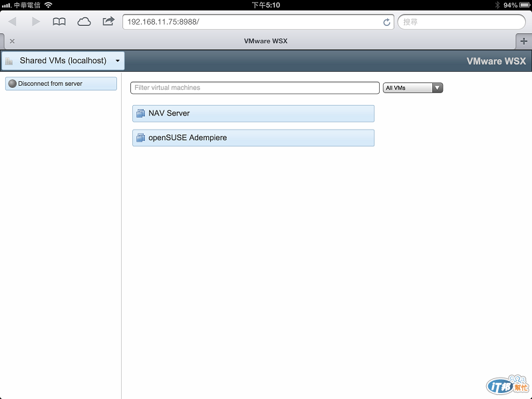Select the VMware WSX browser tab
This screenshot has height=399, width=532.
click(265, 41)
